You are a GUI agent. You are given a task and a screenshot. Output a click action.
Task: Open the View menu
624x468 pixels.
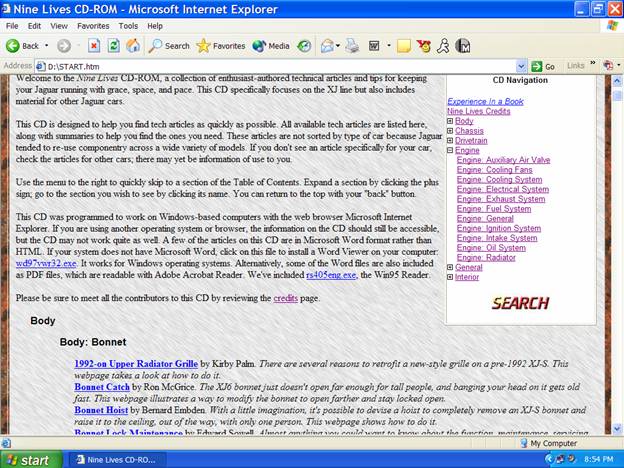[59, 26]
